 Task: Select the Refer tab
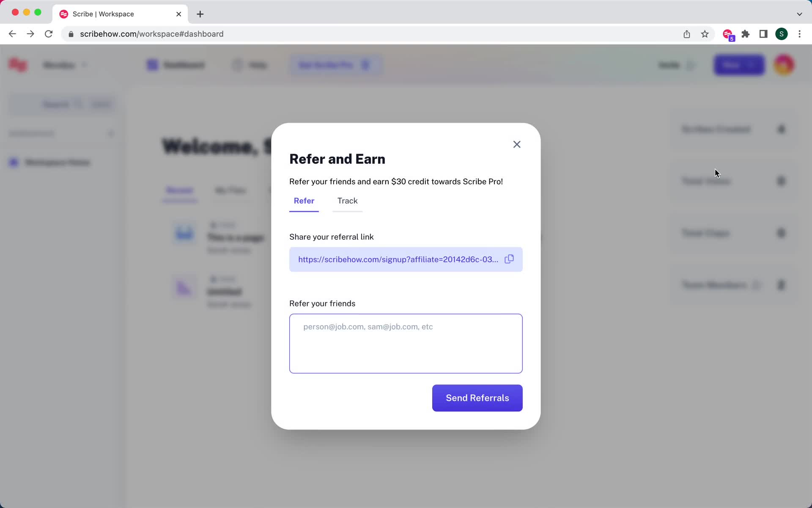tap(303, 201)
